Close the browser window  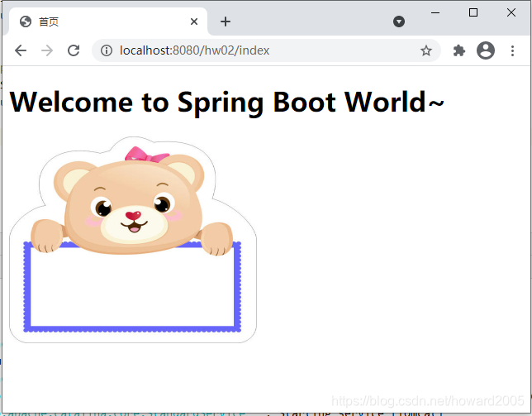pos(511,12)
